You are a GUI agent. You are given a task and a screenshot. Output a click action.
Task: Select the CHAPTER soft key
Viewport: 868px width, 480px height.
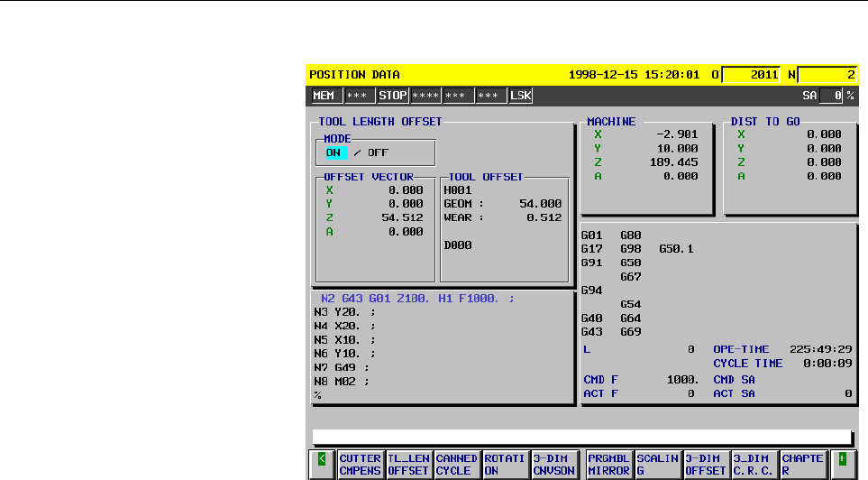tap(803, 465)
